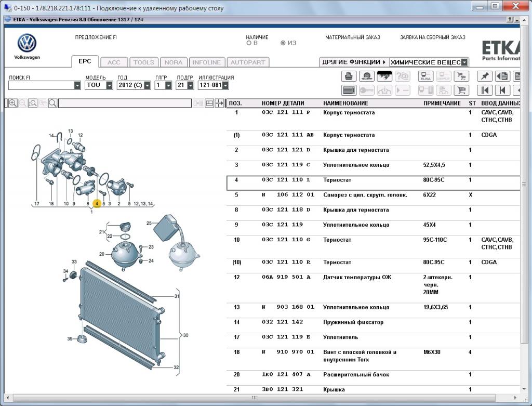532x406 pixels.
Task: Click the greyed car info icon button
Action: tap(384, 90)
